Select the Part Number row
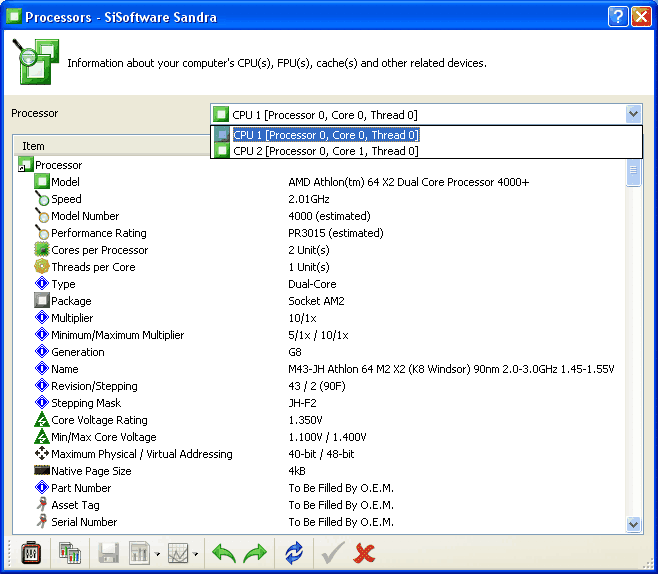The height and width of the screenshot is (574, 658). click(319, 488)
